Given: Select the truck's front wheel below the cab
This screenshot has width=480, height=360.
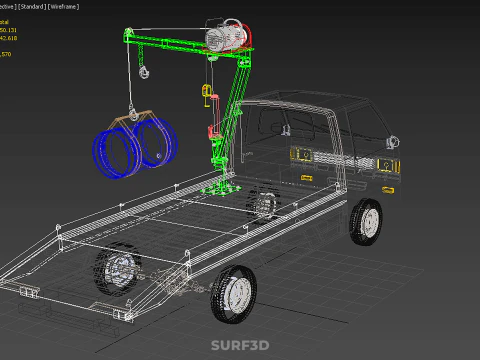Looking at the screenshot, I should coord(366,222).
